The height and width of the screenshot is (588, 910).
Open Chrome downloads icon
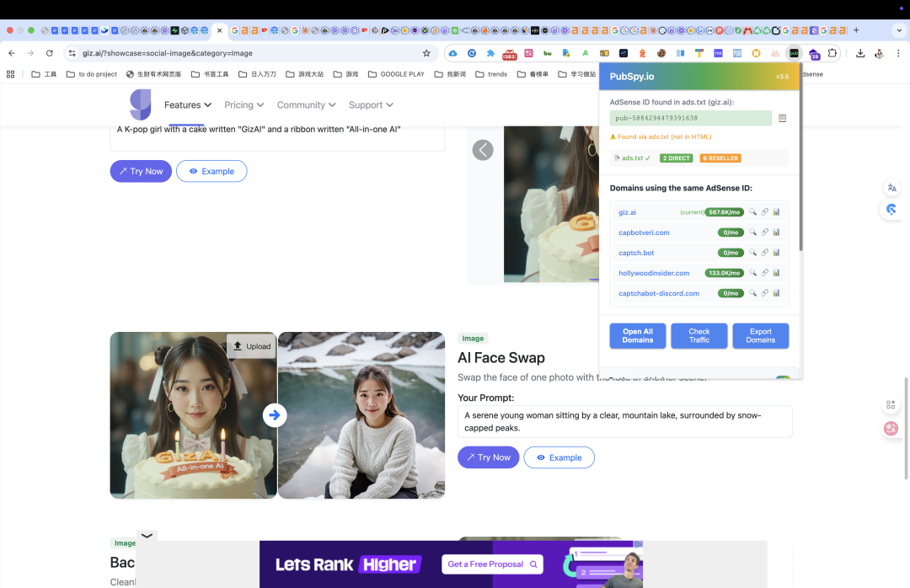point(860,53)
